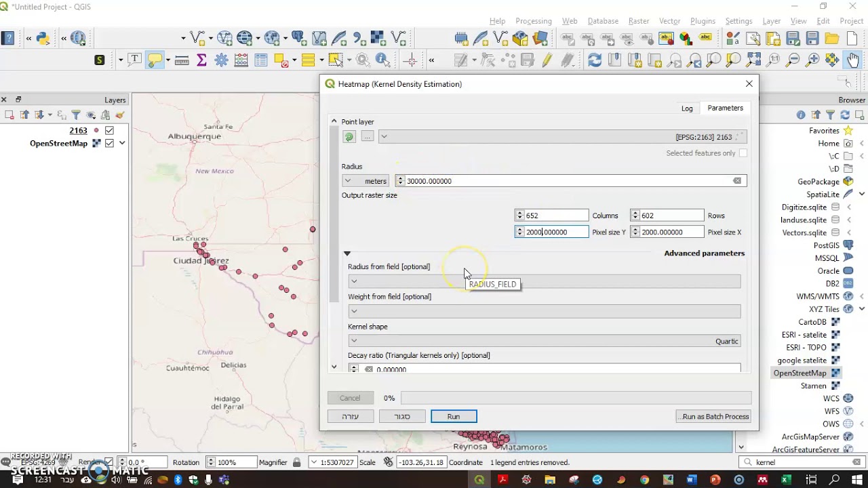Screen dimensions: 868x488
Task: Toggle visibility of the 2163 layer
Action: (109, 130)
